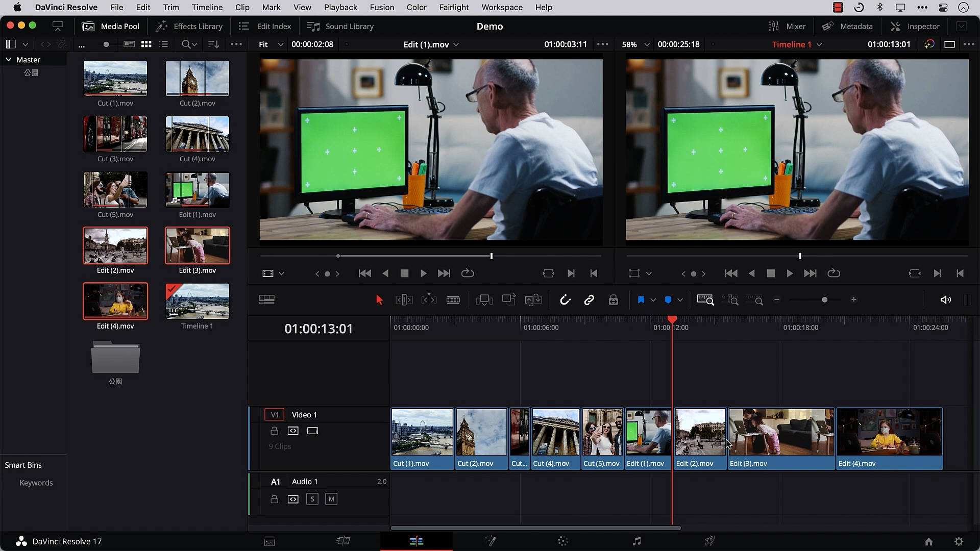Mute the timeline audio

point(945,300)
